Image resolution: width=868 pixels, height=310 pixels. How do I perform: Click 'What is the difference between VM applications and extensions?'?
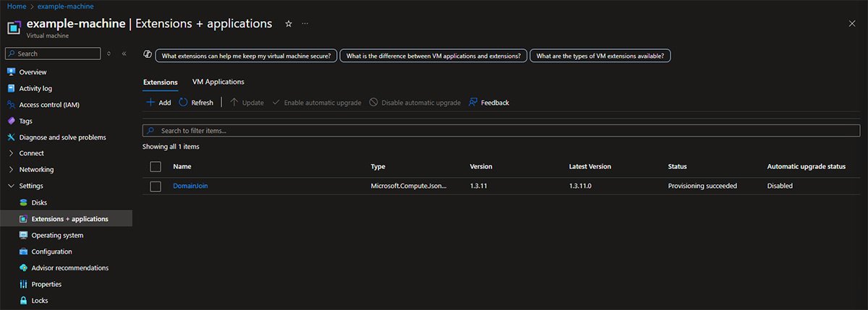click(433, 56)
